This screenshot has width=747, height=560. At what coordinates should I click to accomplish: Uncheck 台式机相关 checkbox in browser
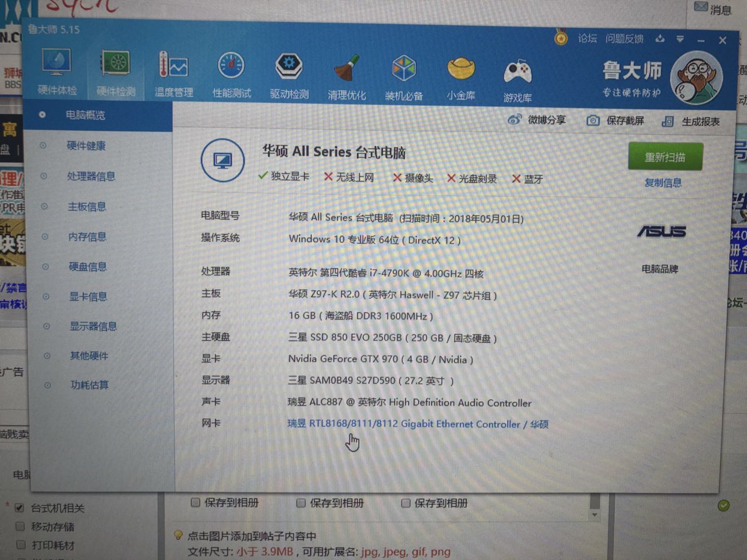20,508
